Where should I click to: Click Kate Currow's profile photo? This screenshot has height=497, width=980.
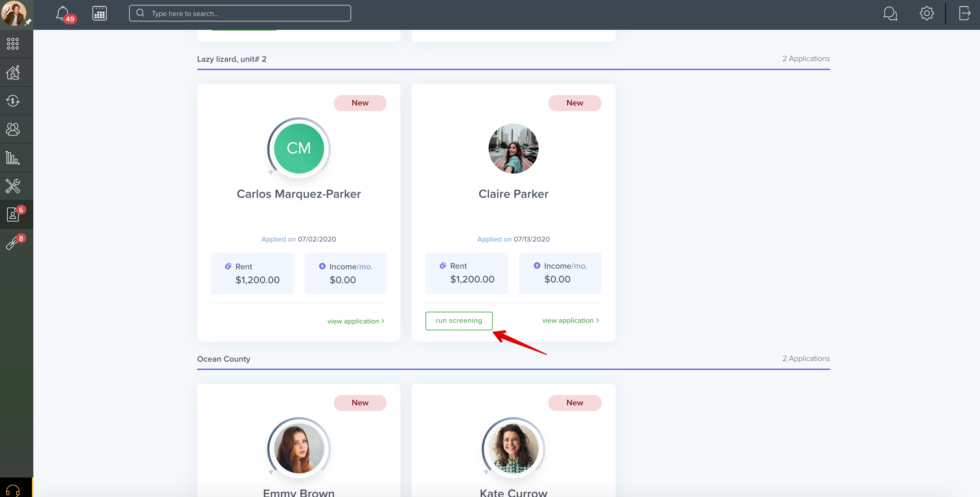(x=513, y=448)
